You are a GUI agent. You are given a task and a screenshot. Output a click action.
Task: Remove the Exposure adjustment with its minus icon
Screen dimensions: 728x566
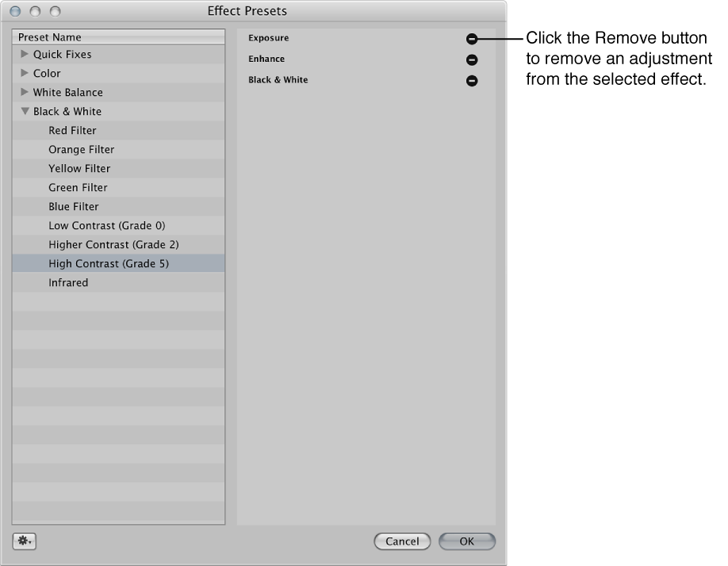tap(472, 37)
